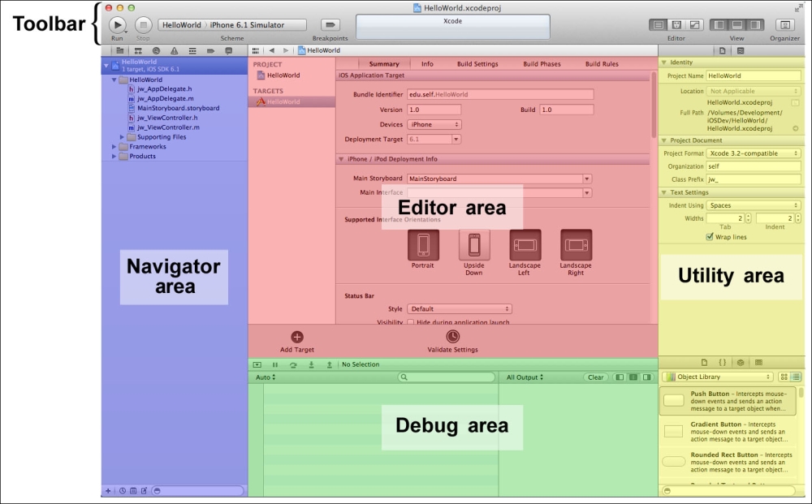This screenshot has width=812, height=504.
Task: Open the Build Rules tab
Action: [602, 64]
